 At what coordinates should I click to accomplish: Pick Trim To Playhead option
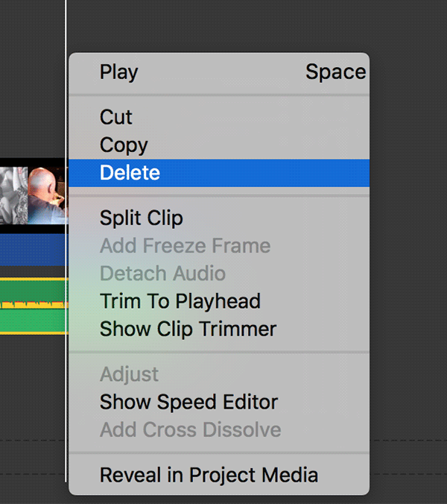tap(180, 301)
